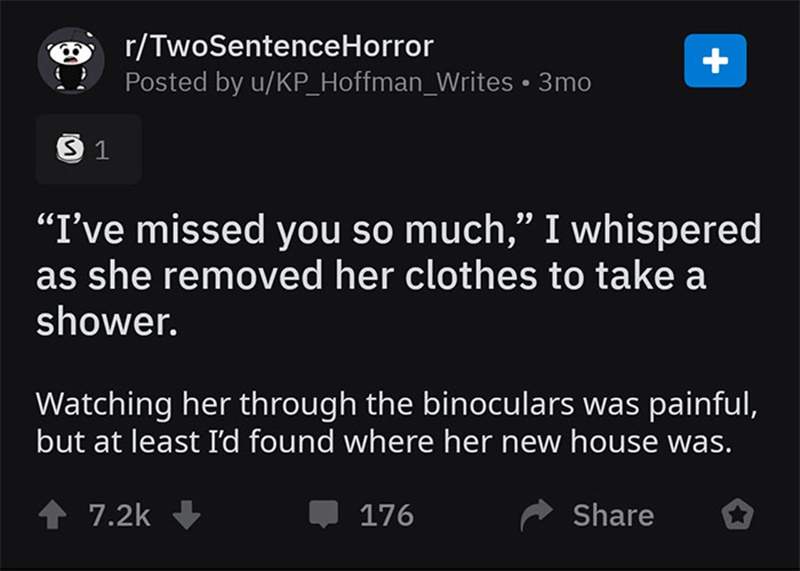Click the awards box containing silver badge

pyautogui.click(x=89, y=149)
